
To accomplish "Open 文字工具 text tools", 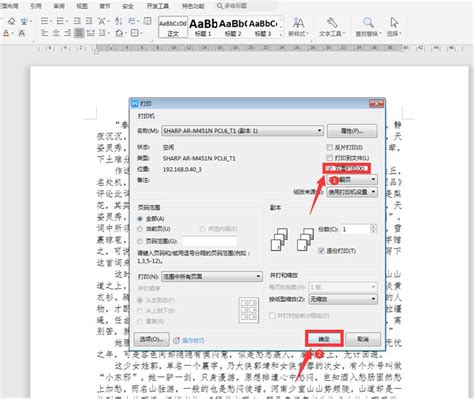I will (x=332, y=27).
